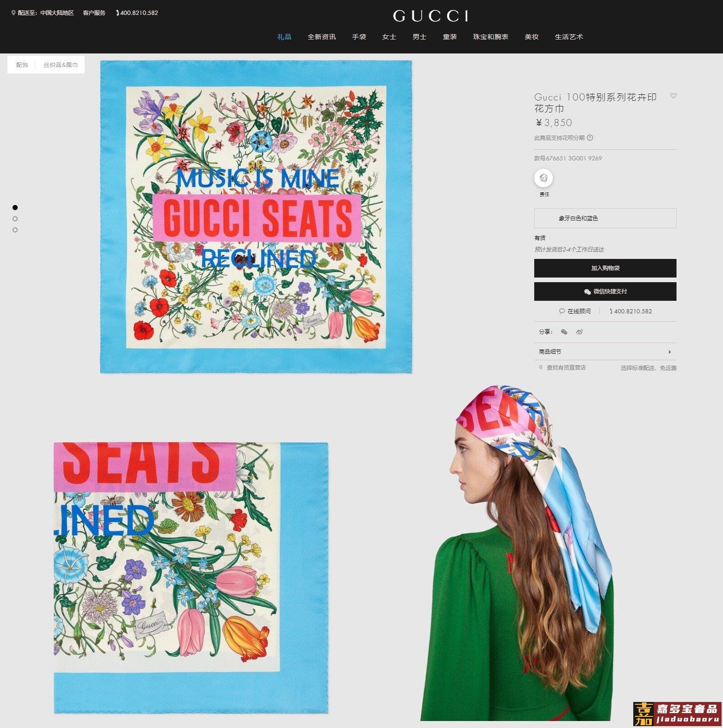This screenshot has width=723, height=728.
Task: Click the 有货 in-stock status text
Action: click(540, 238)
